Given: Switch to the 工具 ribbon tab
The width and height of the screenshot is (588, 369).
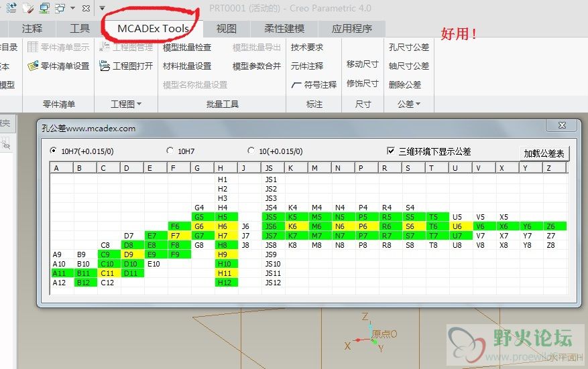Looking at the screenshot, I should click(x=80, y=29).
